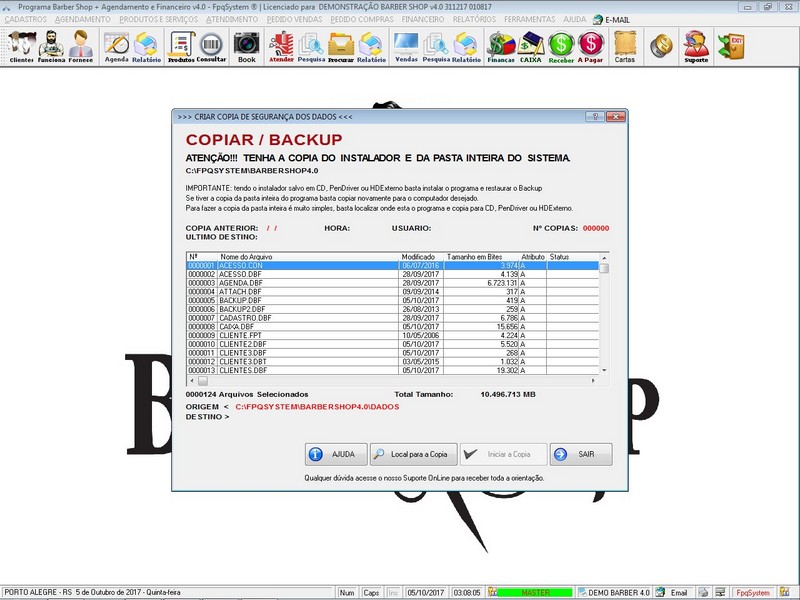Open the Produtos toolbar icon

(x=181, y=46)
